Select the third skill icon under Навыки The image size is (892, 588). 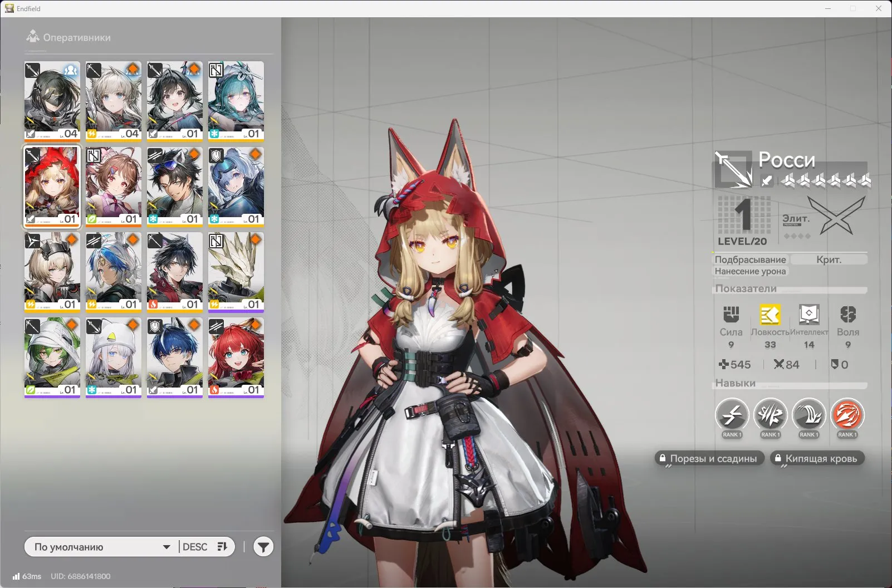[x=808, y=415]
